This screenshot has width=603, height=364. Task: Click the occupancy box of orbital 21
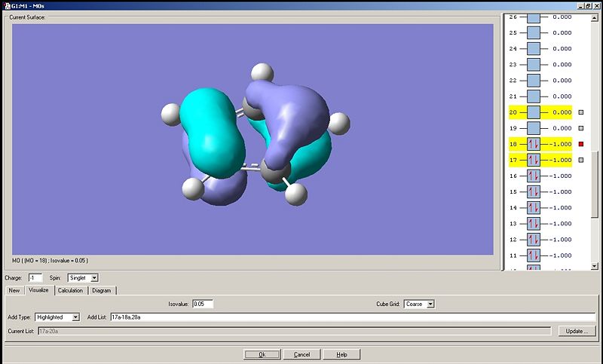tap(533, 96)
